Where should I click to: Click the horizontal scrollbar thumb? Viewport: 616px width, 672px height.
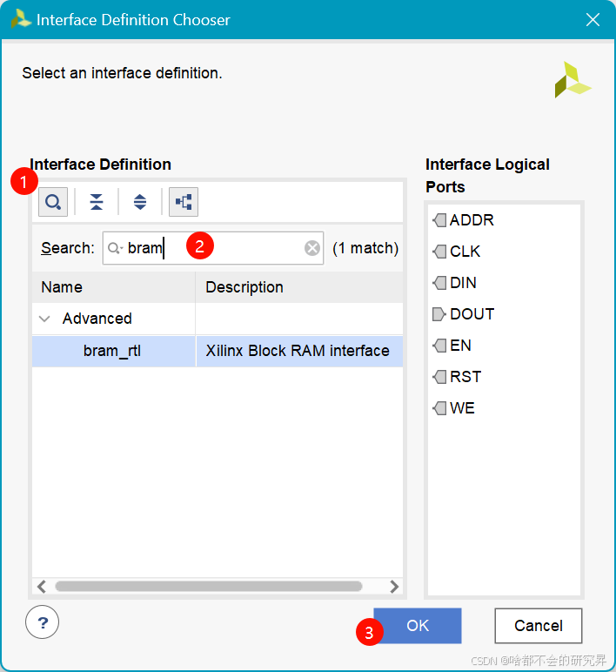tap(209, 587)
